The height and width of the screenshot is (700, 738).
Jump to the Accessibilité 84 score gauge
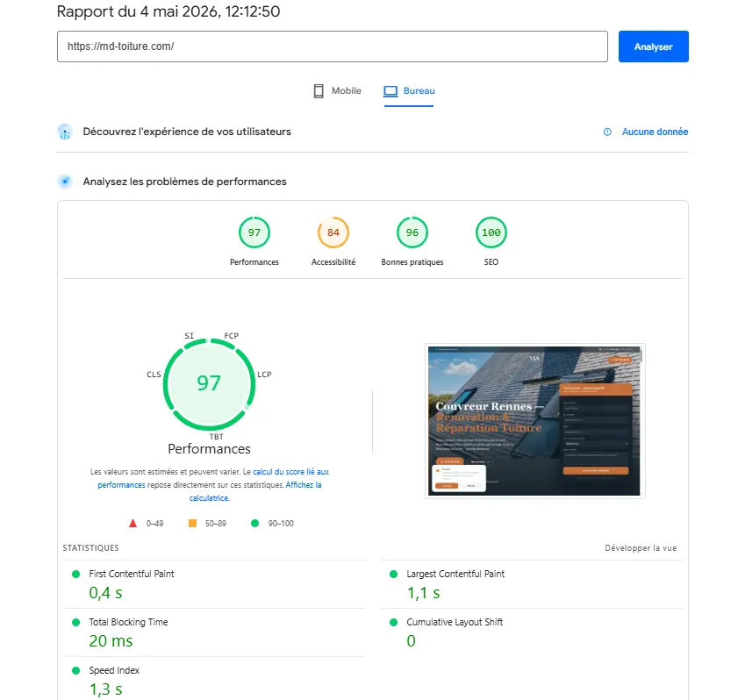(x=333, y=232)
